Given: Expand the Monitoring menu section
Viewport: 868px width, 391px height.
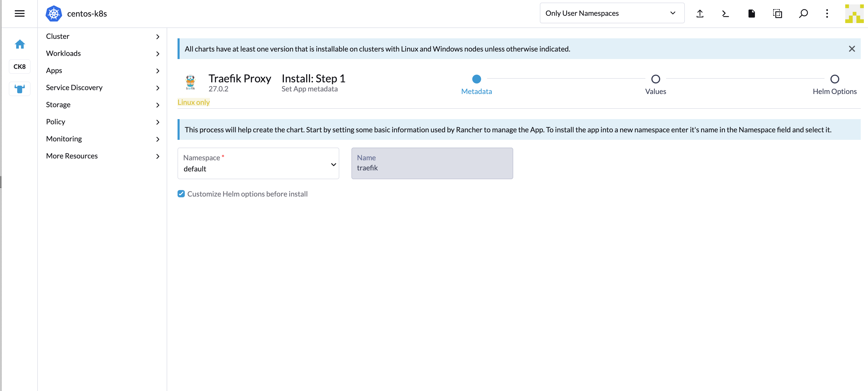Looking at the screenshot, I should [x=102, y=139].
